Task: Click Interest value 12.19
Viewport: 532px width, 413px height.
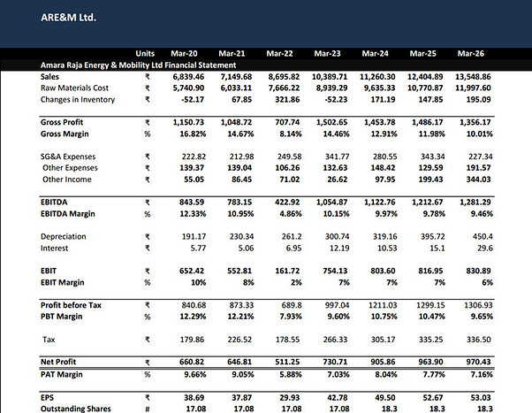Action: pyautogui.click(x=339, y=249)
